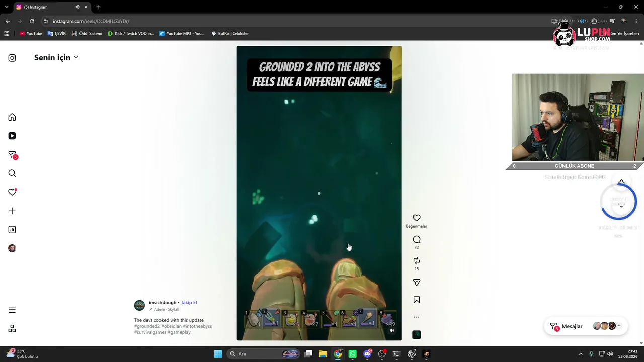Open the Windows Start menu
Viewport: 644px width, 362px height.
coord(218,354)
